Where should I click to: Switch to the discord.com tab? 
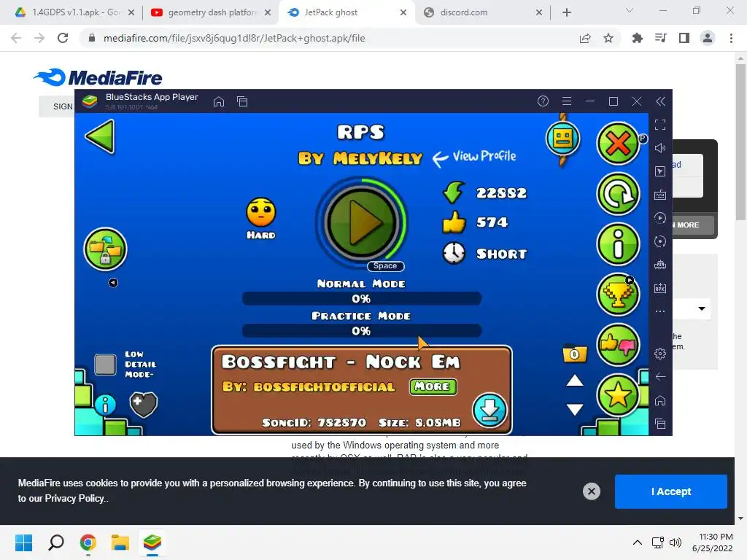point(483,12)
